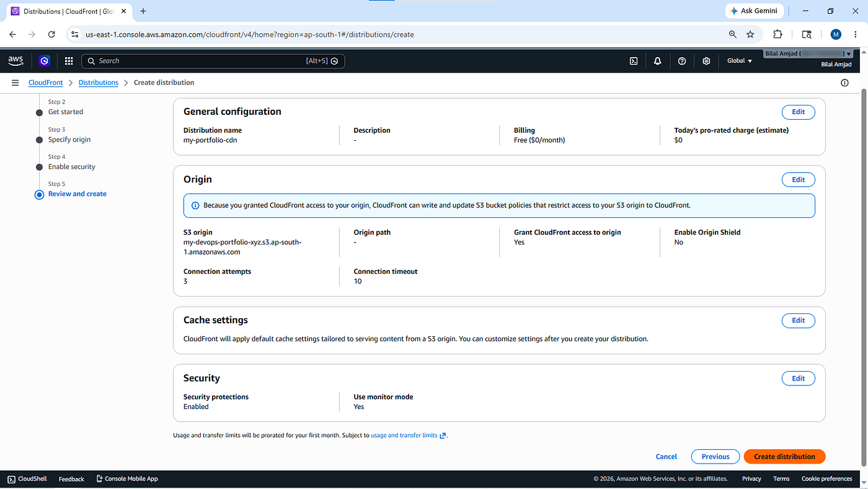Click the browser address bar URL
The height and width of the screenshot is (489, 868).
[x=250, y=35]
